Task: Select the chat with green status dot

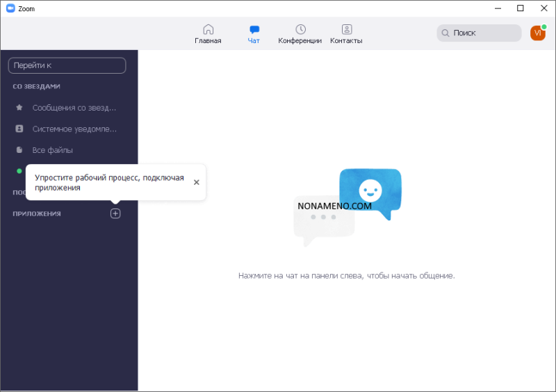Action: (20, 170)
